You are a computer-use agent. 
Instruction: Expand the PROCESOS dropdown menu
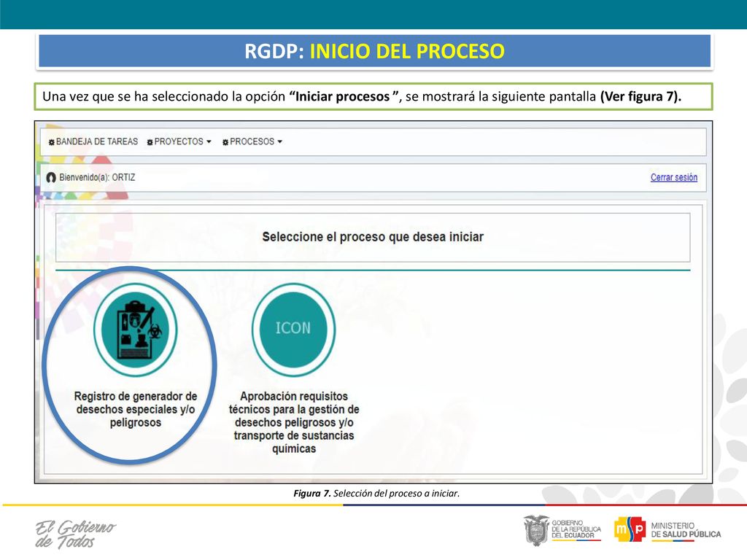(252, 141)
